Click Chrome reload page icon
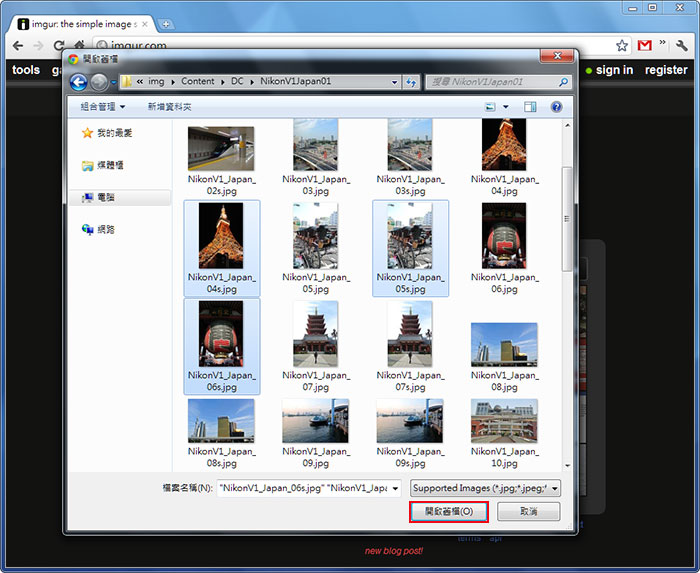 [x=58, y=46]
